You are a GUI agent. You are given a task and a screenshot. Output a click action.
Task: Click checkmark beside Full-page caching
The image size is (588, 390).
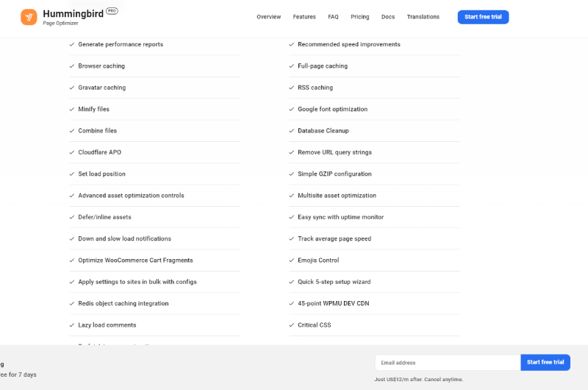[291, 66]
